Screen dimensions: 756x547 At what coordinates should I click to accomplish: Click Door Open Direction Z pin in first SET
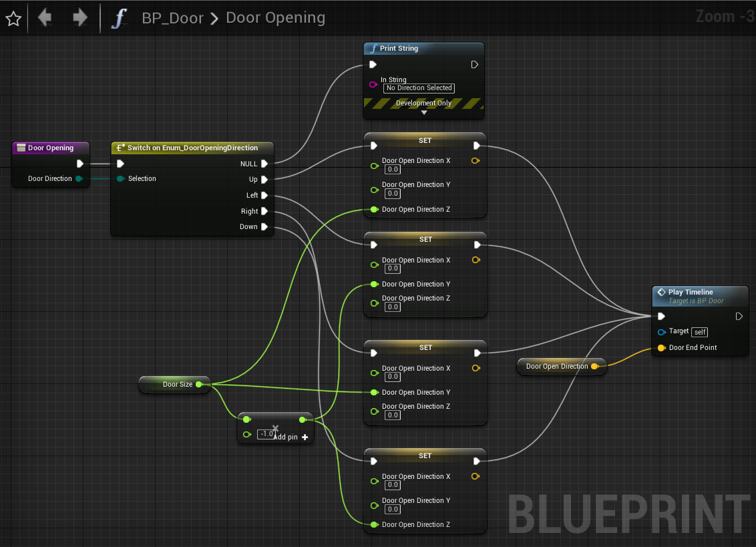tap(374, 209)
